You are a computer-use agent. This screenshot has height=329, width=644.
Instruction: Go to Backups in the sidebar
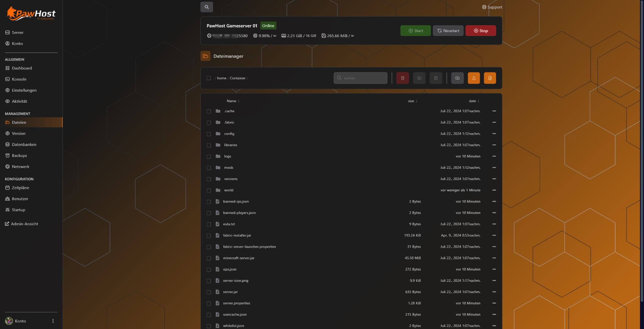pyautogui.click(x=19, y=155)
